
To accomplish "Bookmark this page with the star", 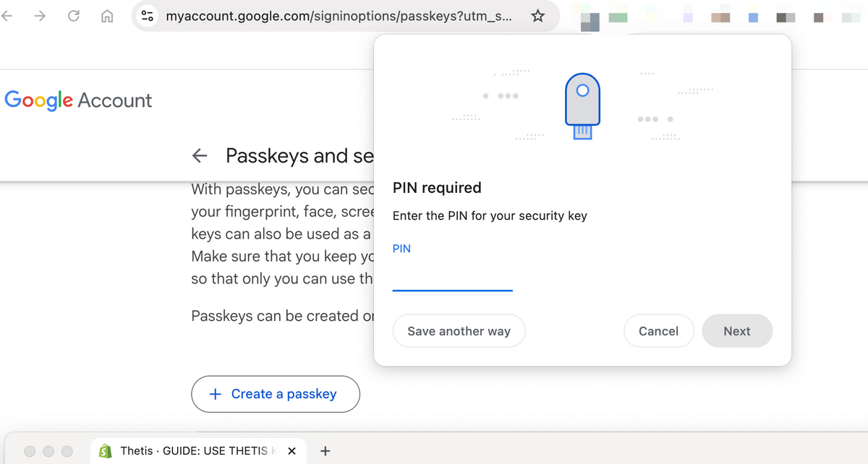I will click(537, 16).
